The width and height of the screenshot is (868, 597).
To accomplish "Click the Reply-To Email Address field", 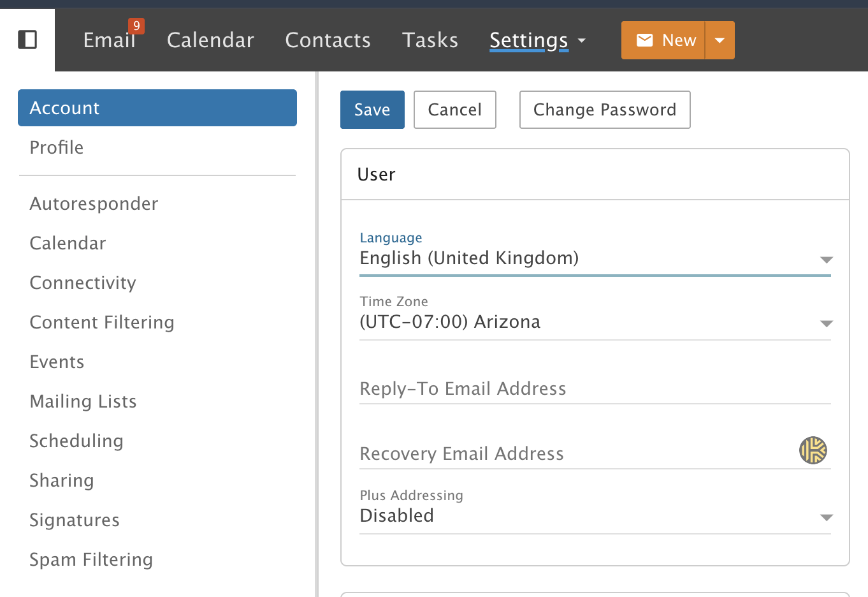I will click(x=594, y=389).
